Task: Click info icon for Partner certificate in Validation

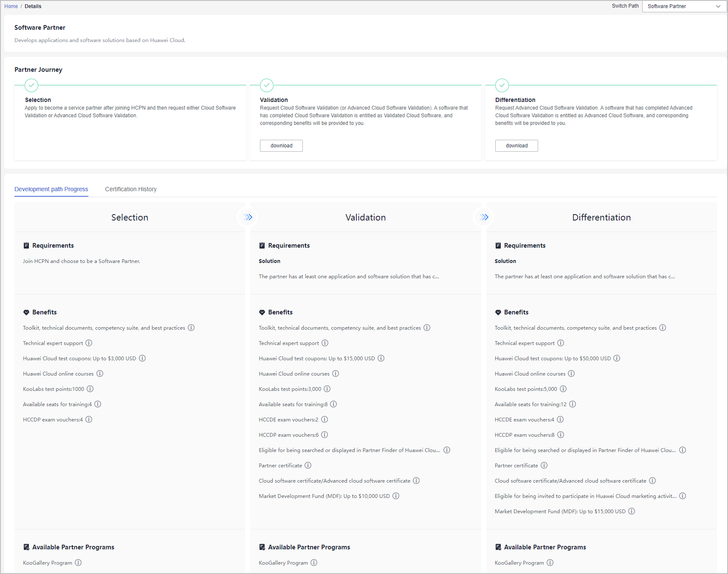Action: click(x=308, y=465)
